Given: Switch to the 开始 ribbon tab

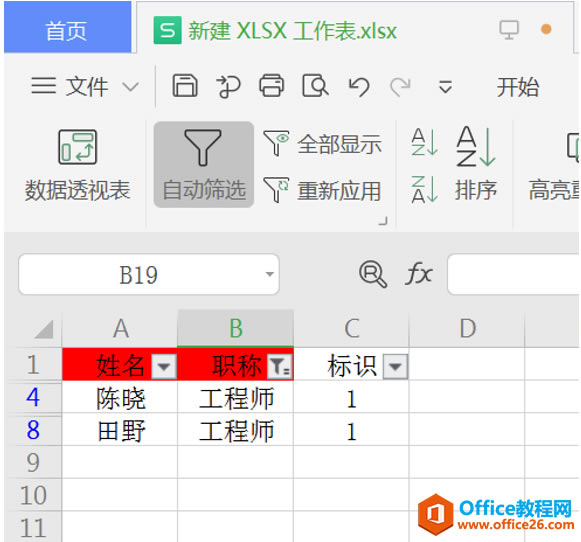Looking at the screenshot, I should point(518,87).
